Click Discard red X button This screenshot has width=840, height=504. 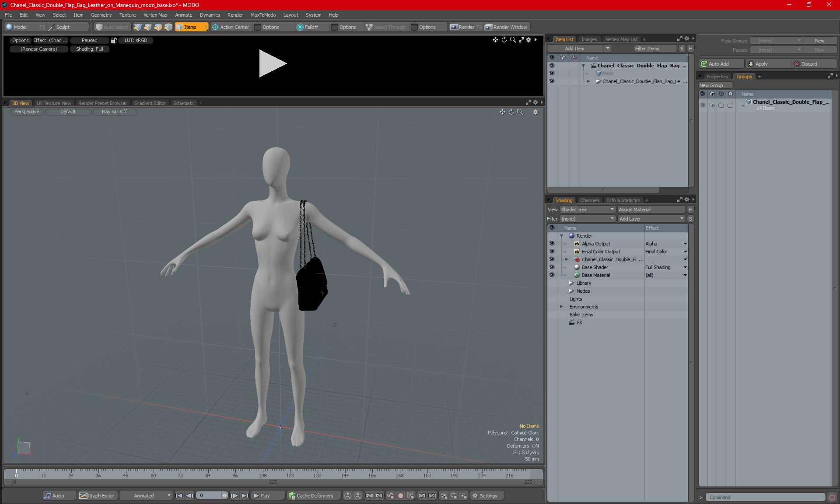[814, 64]
